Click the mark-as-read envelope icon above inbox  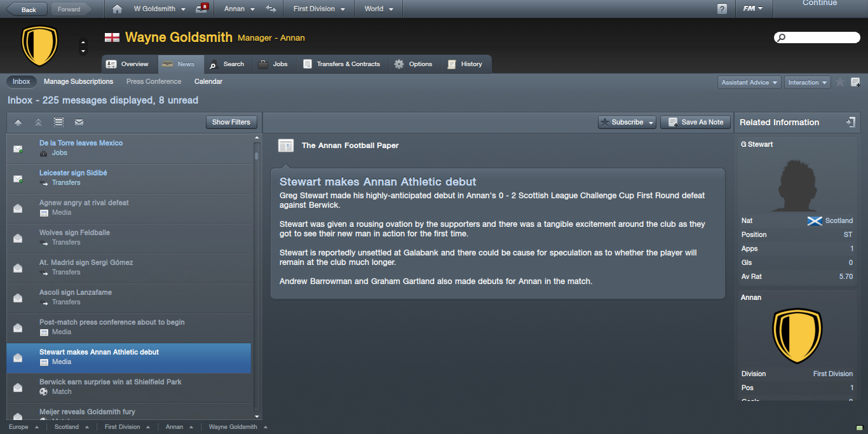tap(79, 122)
